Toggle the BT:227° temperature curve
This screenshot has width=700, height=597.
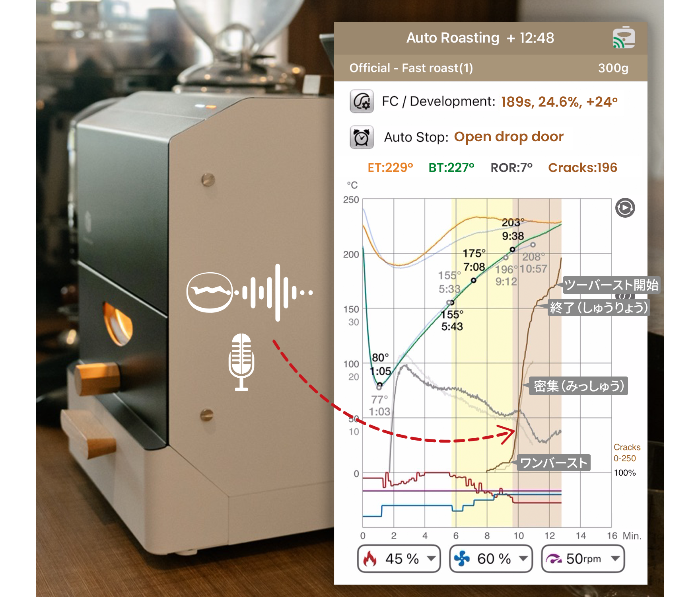pyautogui.click(x=451, y=168)
